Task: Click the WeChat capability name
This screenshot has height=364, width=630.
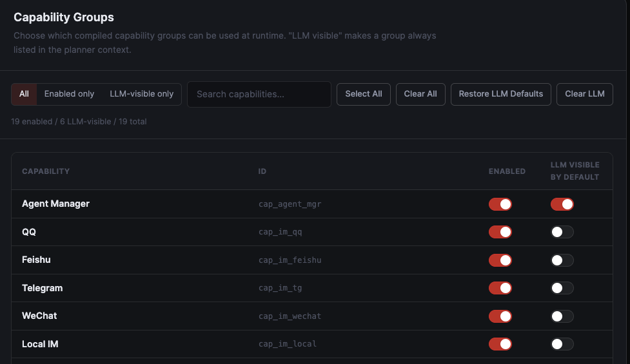Action: (x=39, y=316)
